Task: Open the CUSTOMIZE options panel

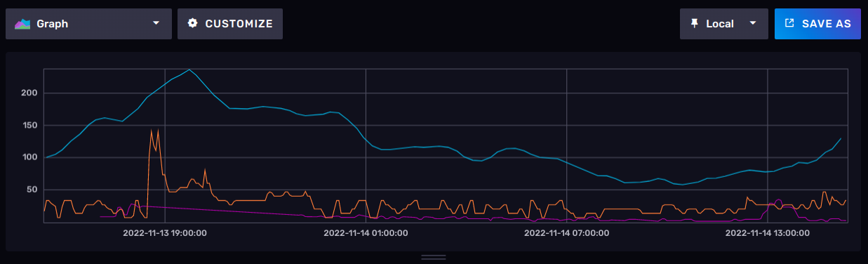Action: (x=230, y=24)
